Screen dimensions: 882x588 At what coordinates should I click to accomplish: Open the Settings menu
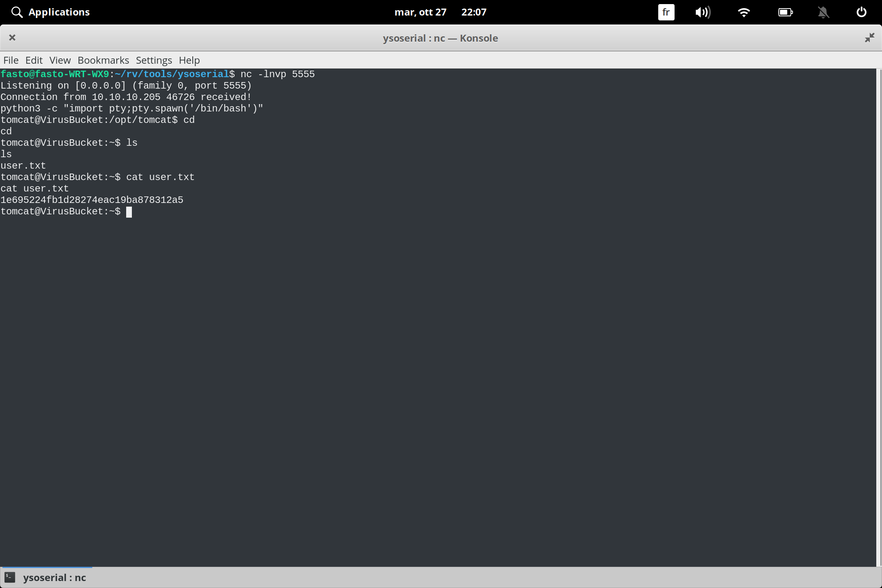tap(154, 60)
